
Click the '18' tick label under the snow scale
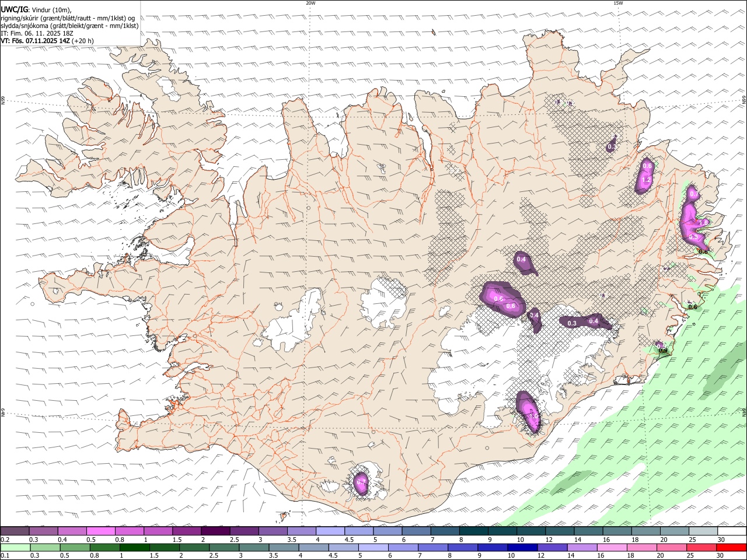coord(635,540)
